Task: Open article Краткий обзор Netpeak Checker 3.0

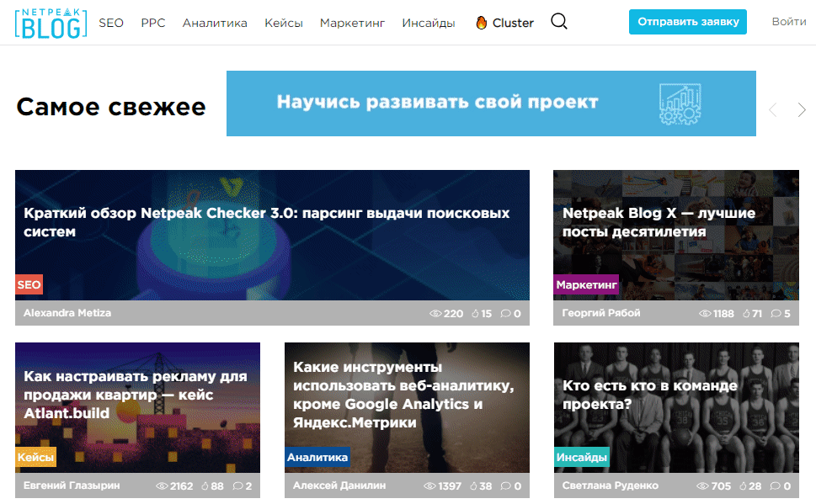Action: pos(266,222)
